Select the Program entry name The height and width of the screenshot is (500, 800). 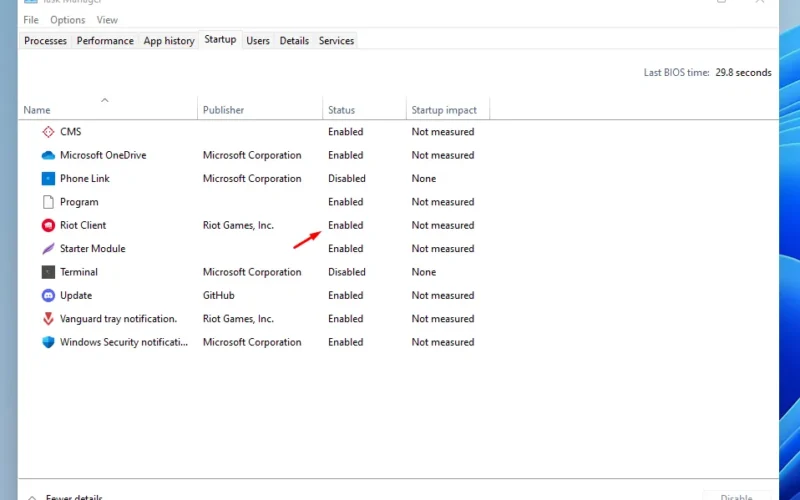(79, 202)
